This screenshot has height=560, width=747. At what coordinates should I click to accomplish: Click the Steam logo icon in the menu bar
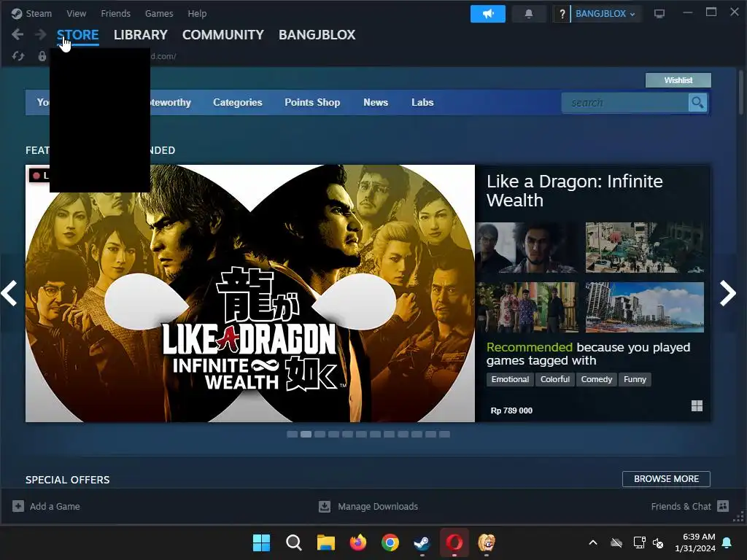click(17, 14)
